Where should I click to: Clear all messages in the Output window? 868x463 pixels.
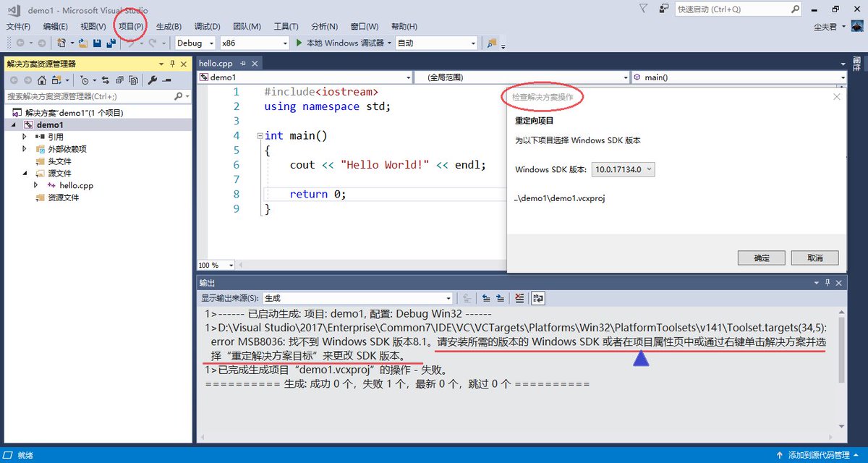click(520, 297)
